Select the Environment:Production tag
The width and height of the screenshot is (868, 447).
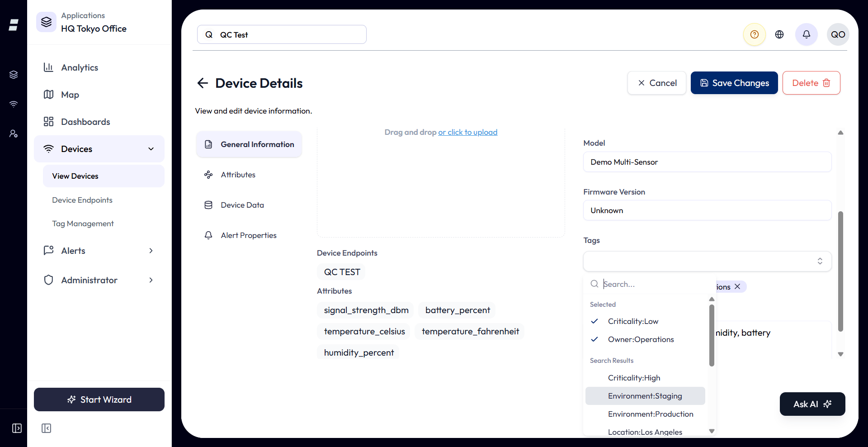[x=645, y=414]
